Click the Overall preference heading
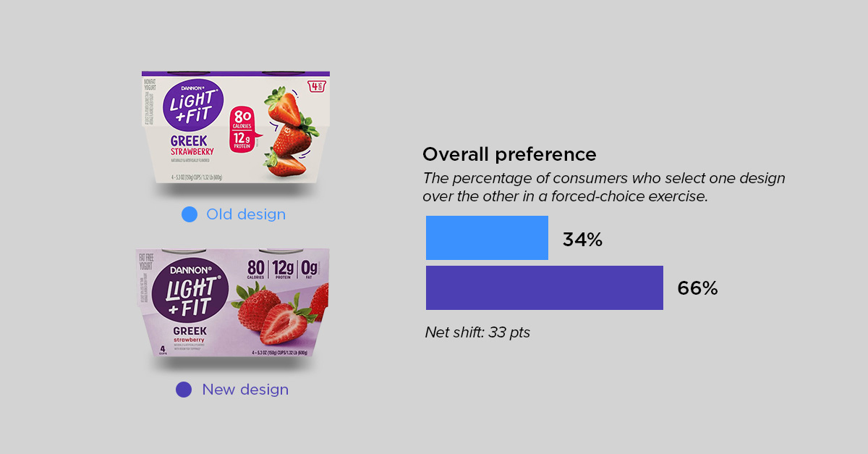Screen dimensions: 868x454 (509, 154)
